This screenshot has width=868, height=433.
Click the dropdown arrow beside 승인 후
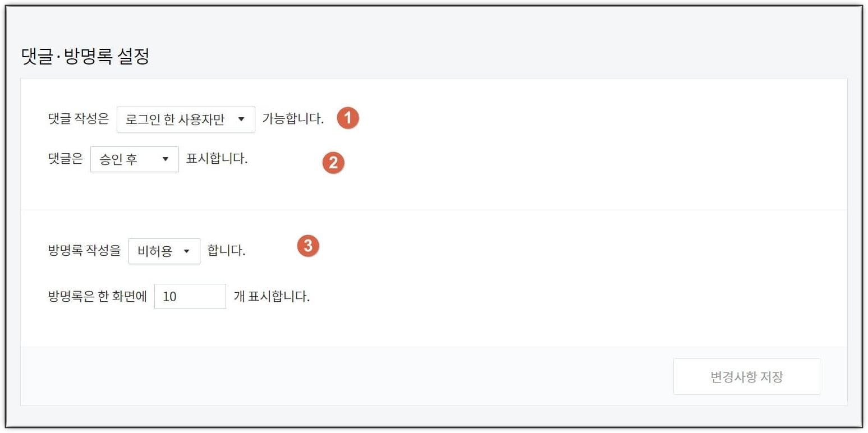point(166,159)
